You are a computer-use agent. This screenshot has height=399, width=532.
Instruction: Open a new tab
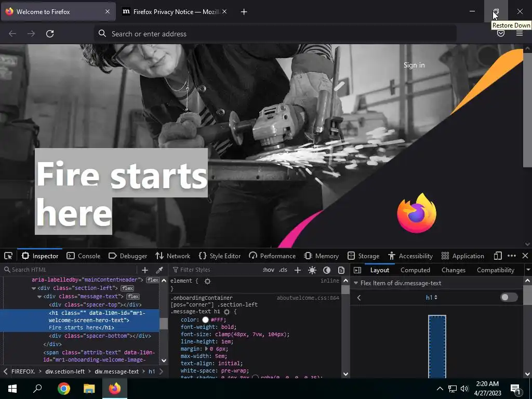point(244,12)
